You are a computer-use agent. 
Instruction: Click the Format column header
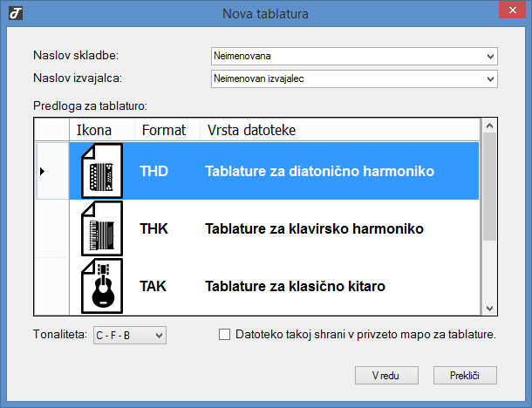[x=164, y=130]
